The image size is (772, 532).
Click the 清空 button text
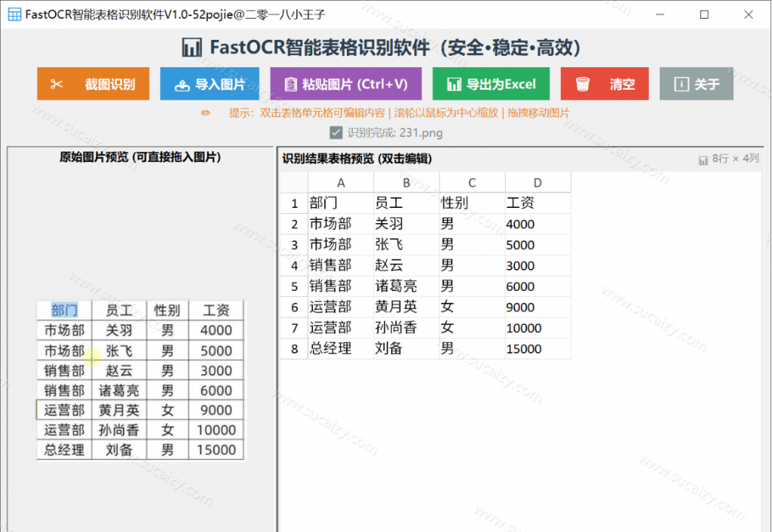pyautogui.click(x=622, y=84)
